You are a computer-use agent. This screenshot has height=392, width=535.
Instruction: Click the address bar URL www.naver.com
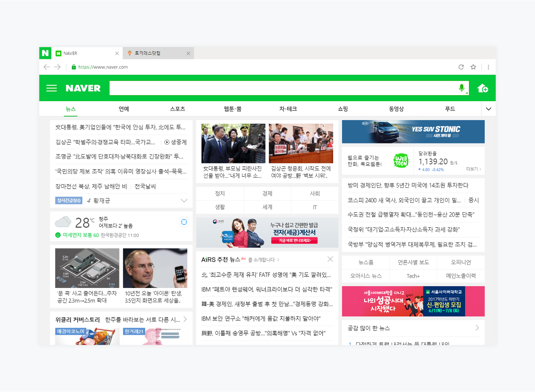coord(103,67)
